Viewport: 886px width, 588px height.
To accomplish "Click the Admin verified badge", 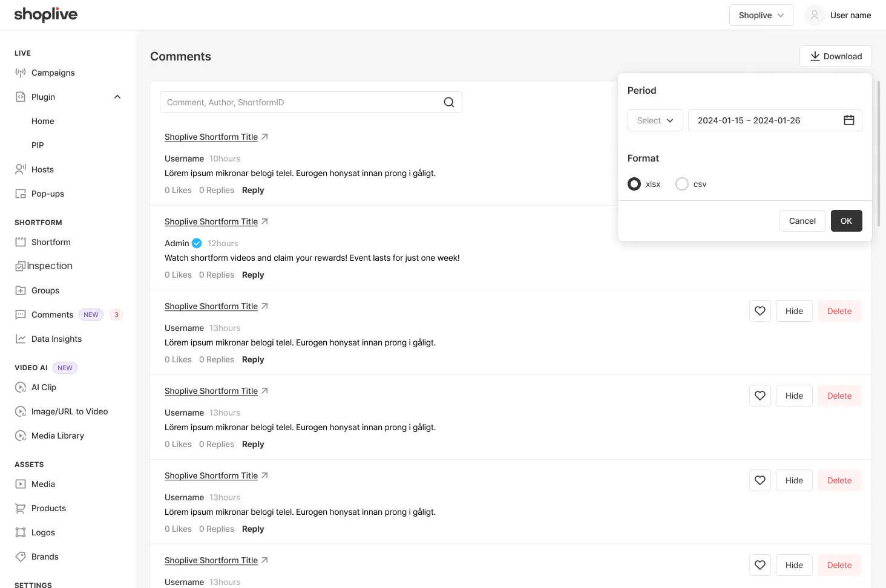I will [x=197, y=243].
